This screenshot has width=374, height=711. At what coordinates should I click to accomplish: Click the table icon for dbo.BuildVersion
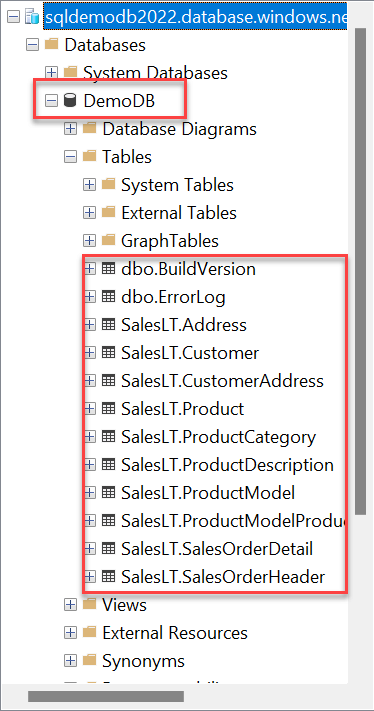(108, 269)
